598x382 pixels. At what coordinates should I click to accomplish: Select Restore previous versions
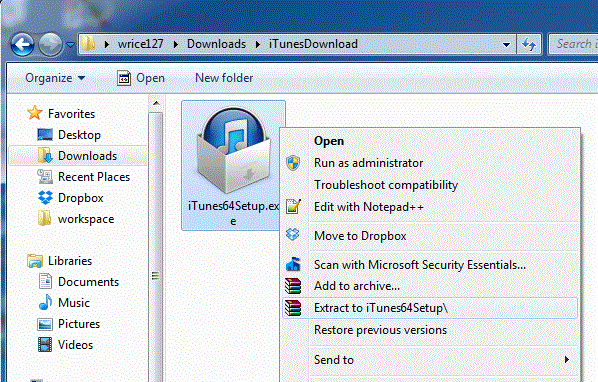(x=430, y=330)
